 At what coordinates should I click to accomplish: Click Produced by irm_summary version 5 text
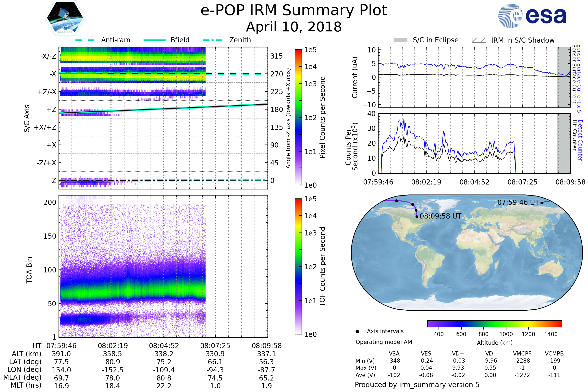(x=417, y=385)
